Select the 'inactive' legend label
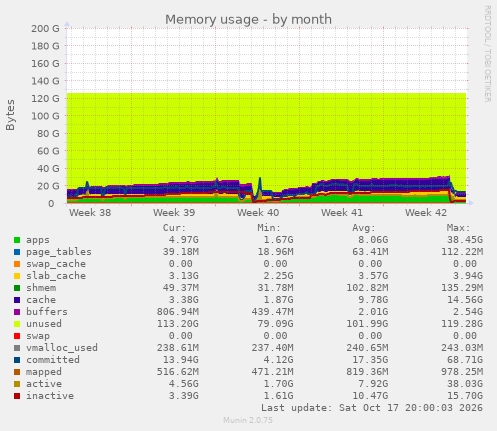 pos(50,396)
